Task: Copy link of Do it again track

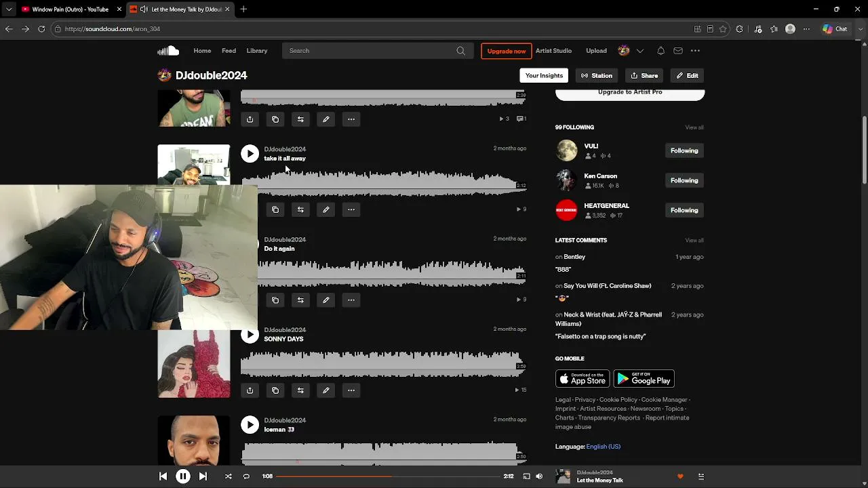Action: [275, 300]
